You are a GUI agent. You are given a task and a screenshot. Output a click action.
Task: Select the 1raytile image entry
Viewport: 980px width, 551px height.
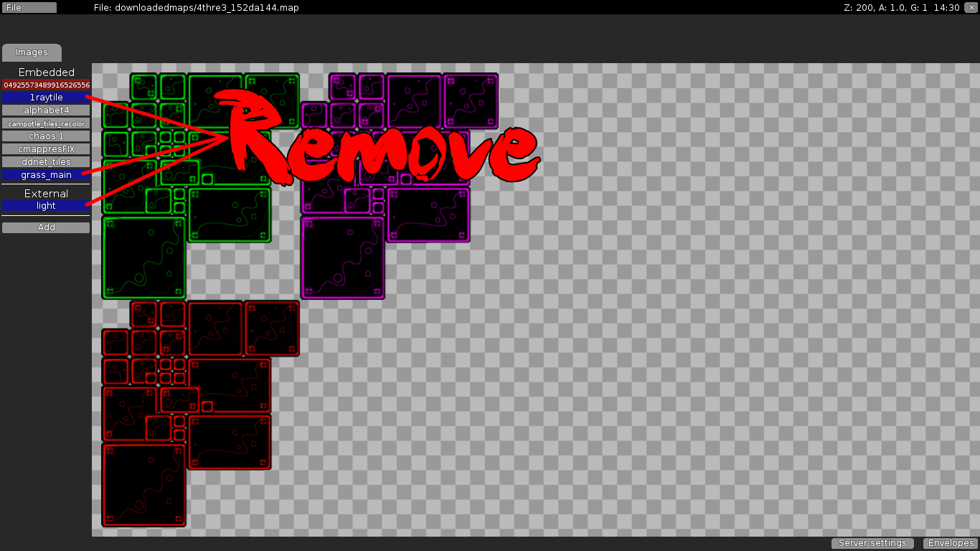click(x=46, y=98)
